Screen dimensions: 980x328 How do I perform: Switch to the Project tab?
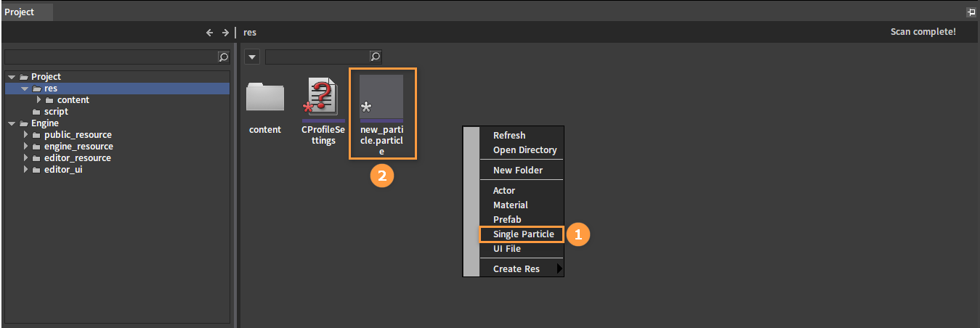25,12
